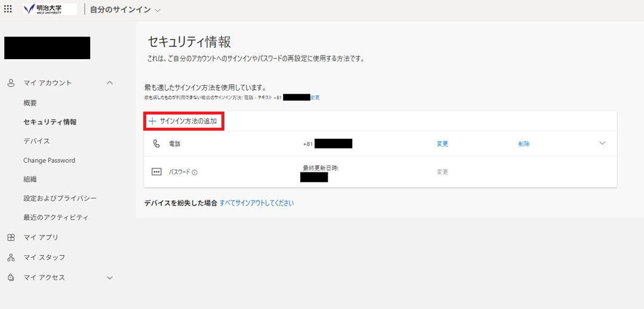Image resolution: width=644 pixels, height=309 pixels.
Task: Click 削除 to remove the phone method
Action: pos(523,144)
